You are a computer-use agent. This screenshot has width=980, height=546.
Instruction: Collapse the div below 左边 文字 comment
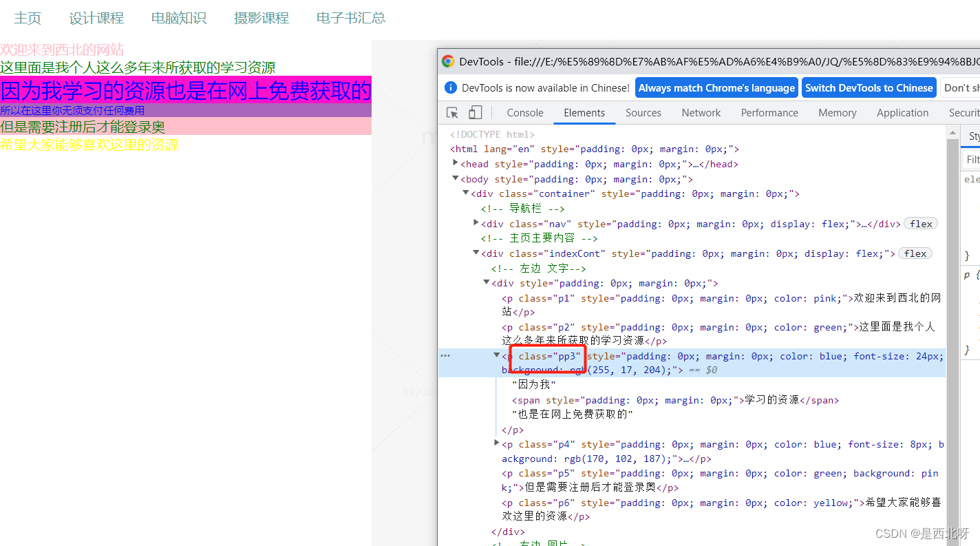coord(487,282)
